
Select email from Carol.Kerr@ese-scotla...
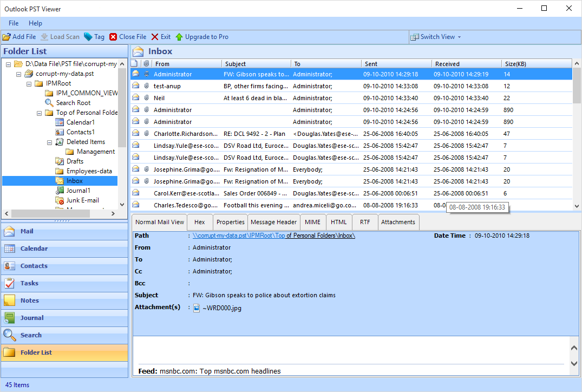(x=351, y=193)
